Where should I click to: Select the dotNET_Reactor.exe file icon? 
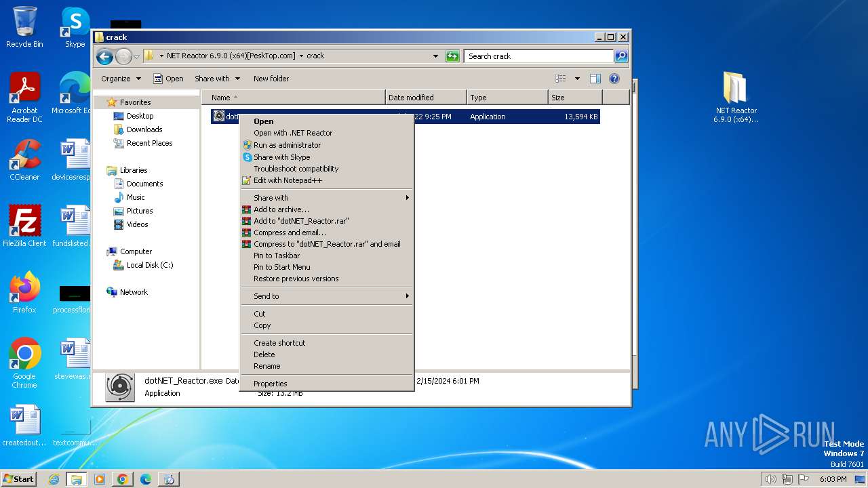(218, 117)
